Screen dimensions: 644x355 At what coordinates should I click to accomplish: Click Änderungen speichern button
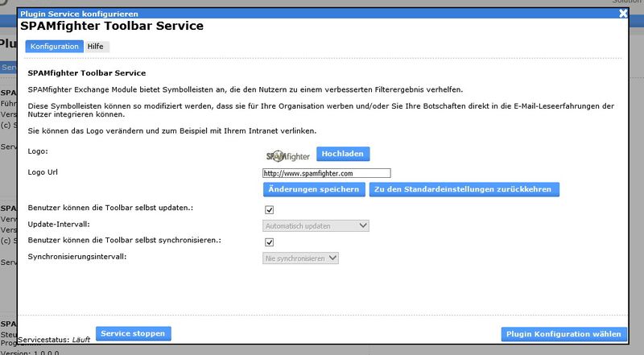point(314,189)
